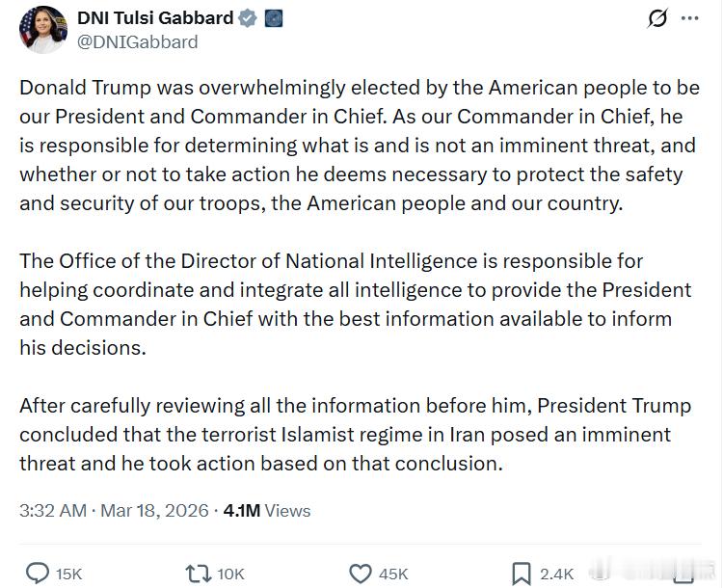Click the reply speech bubble icon

(38, 574)
